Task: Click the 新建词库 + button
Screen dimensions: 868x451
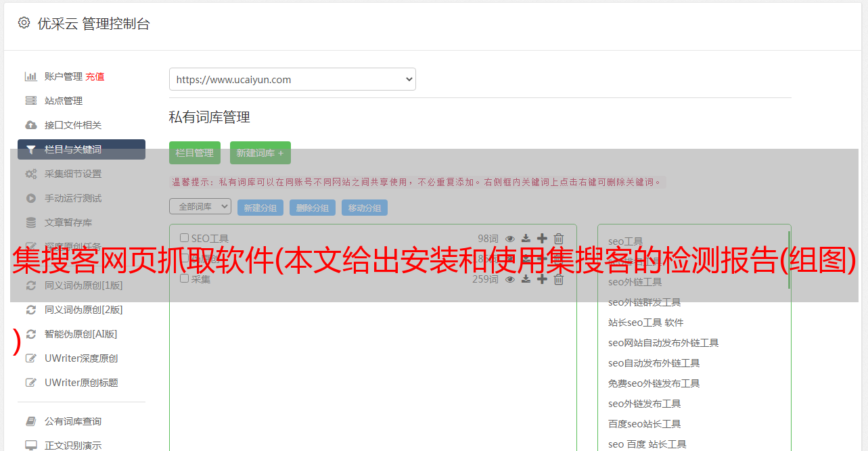Action: click(x=260, y=153)
